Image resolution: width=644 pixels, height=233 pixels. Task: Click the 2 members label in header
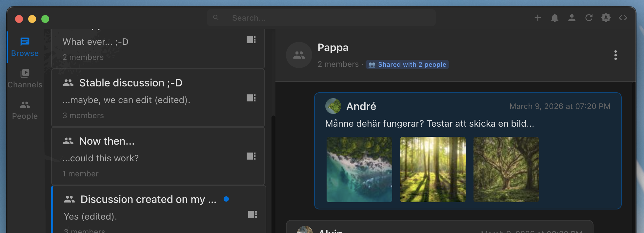tap(338, 64)
